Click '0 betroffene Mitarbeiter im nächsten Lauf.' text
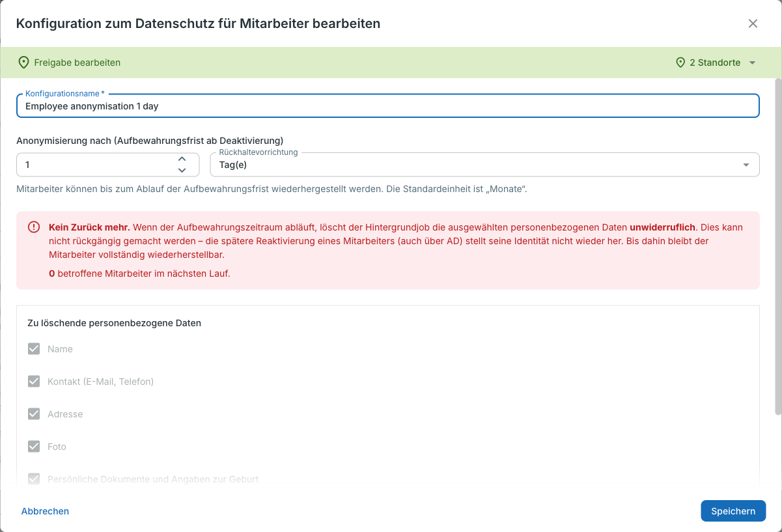Viewport: 782px width, 532px height. [x=139, y=273]
